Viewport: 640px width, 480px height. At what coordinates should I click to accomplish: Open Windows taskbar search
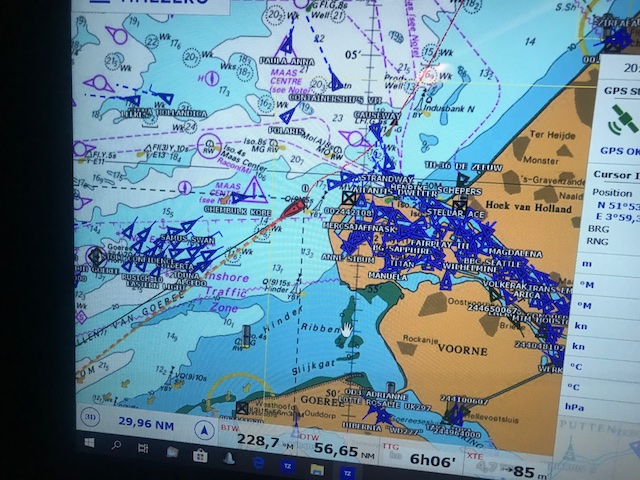click(x=116, y=445)
